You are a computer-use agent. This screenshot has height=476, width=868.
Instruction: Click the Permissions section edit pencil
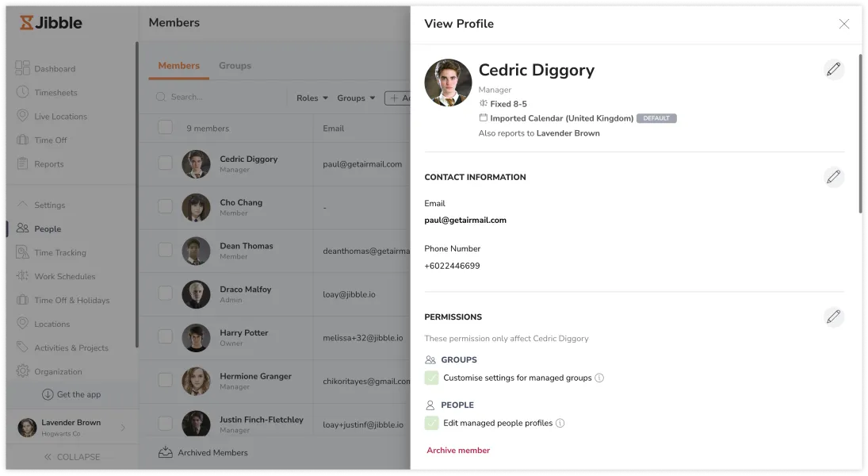833,317
